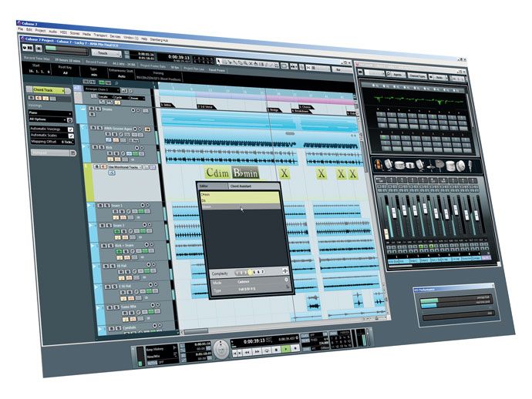Click the Rewind button on transport panel
Screen dimensions: 532x399
(x=247, y=352)
